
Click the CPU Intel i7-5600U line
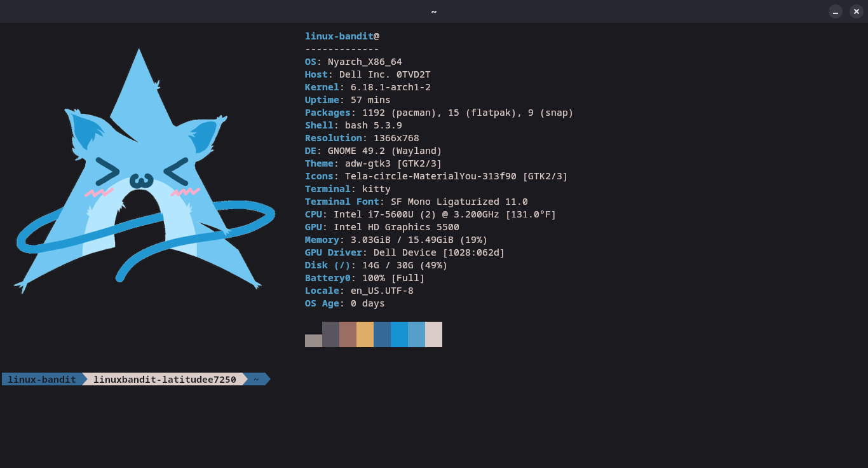tap(430, 214)
